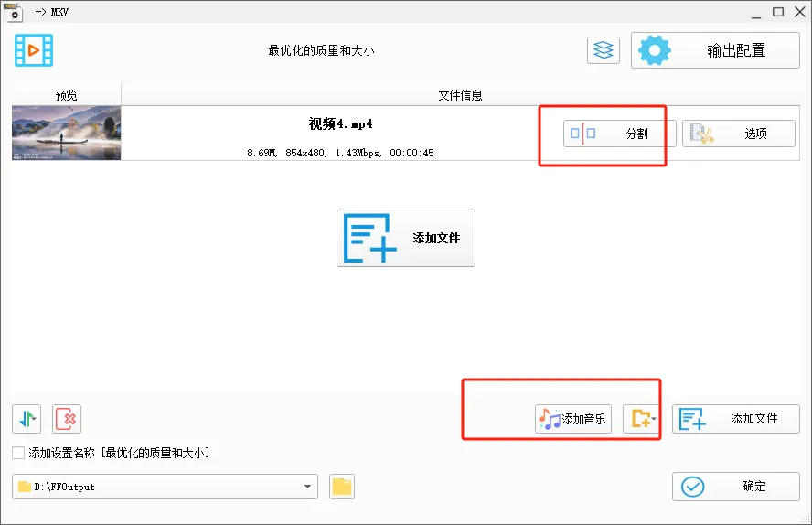
Task: Click bottom-right 添加文件 button
Action: click(736, 419)
